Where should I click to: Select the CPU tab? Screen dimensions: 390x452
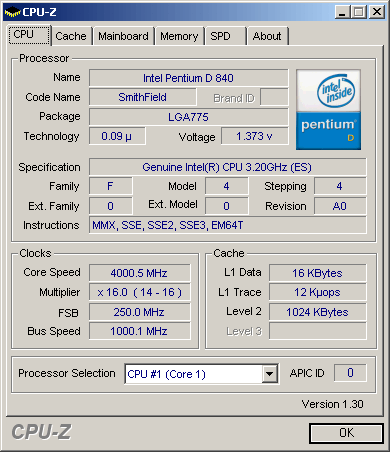click(29, 35)
